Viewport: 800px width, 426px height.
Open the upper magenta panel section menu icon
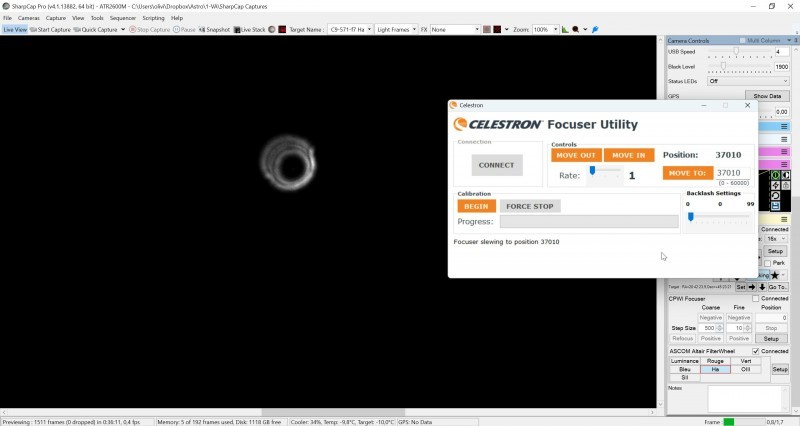784,152
